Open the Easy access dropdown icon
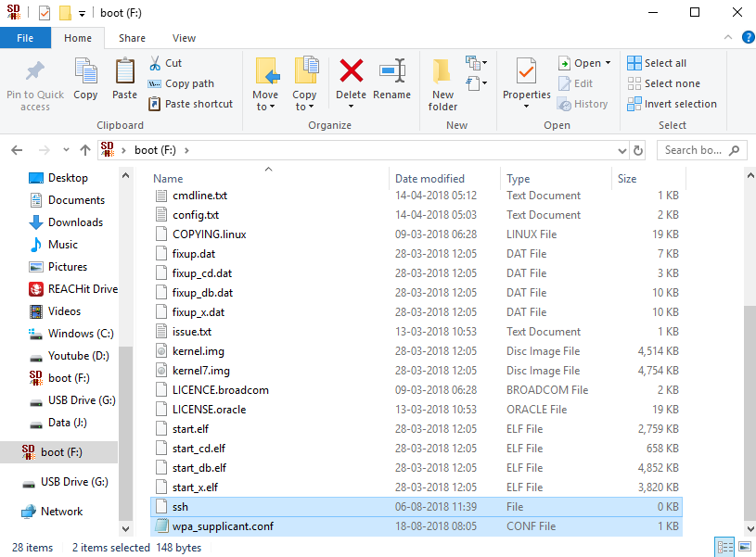Viewport: 756px width, 557px height. click(x=476, y=83)
